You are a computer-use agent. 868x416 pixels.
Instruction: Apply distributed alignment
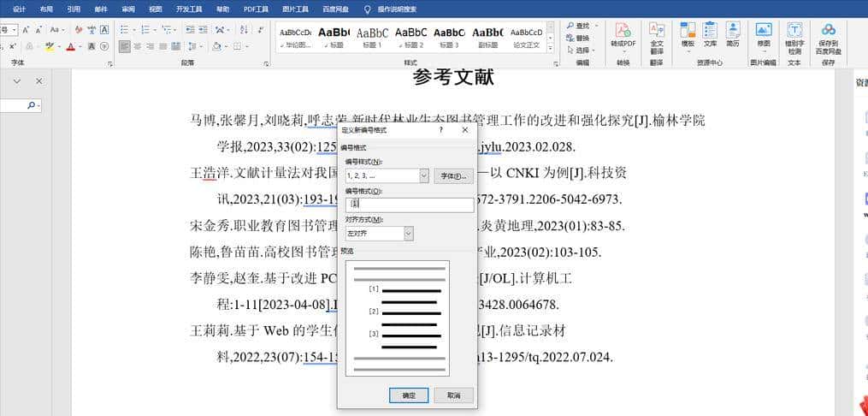(175, 46)
